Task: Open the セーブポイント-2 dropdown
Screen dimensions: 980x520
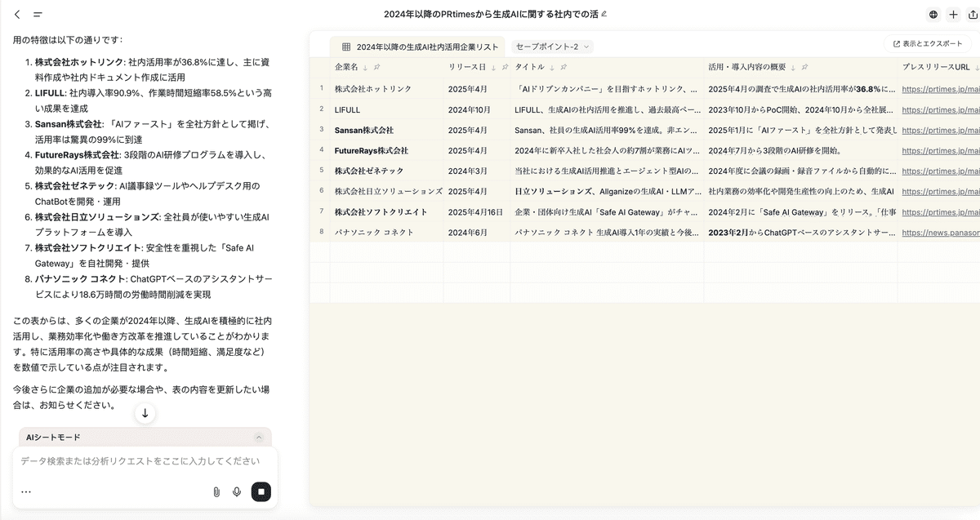Action: tap(552, 47)
